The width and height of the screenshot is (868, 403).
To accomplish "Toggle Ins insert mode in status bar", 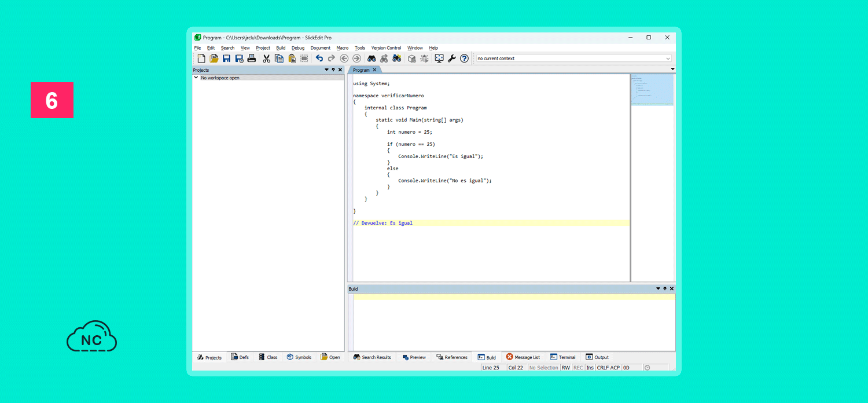I will (x=590, y=368).
